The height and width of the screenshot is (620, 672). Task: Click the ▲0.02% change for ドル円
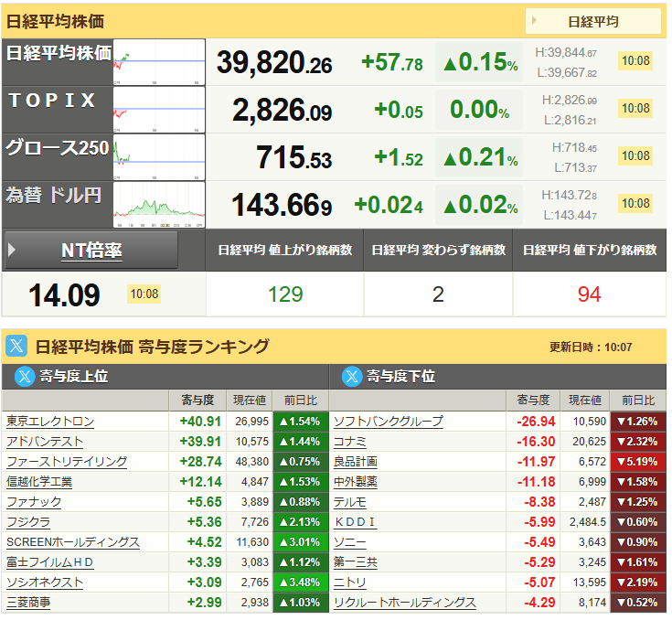pyautogui.click(x=480, y=205)
